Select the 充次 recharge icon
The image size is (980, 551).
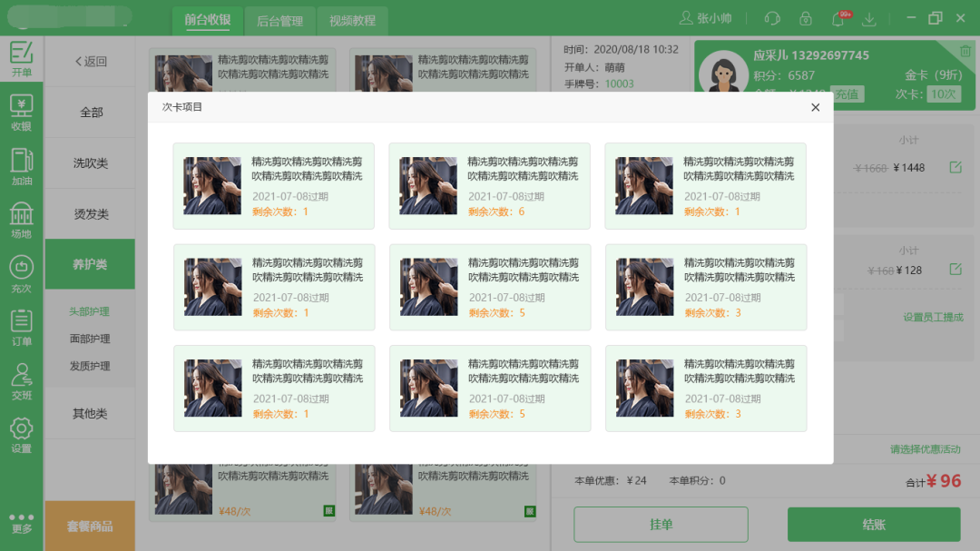click(21, 273)
